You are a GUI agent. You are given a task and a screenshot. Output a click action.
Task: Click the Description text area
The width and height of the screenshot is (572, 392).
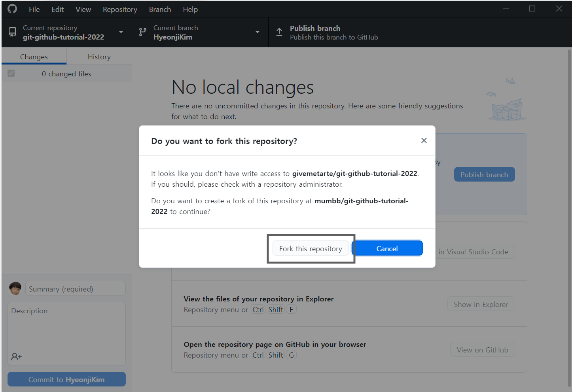[66, 334]
